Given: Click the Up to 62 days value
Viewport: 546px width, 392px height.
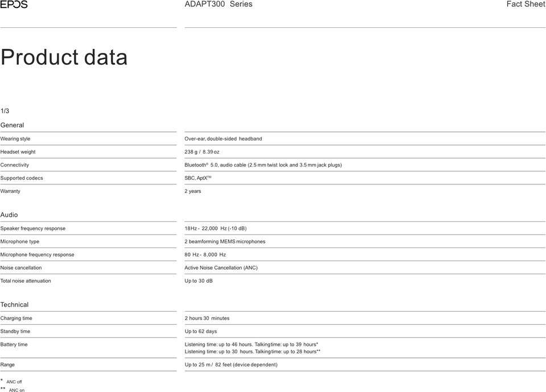Looking at the screenshot, I should coord(201,332).
